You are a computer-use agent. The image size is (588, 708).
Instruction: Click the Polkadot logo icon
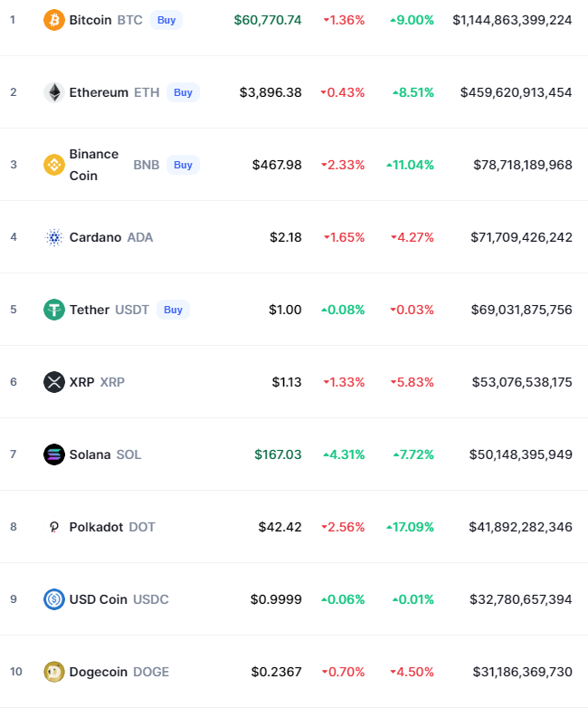54,527
